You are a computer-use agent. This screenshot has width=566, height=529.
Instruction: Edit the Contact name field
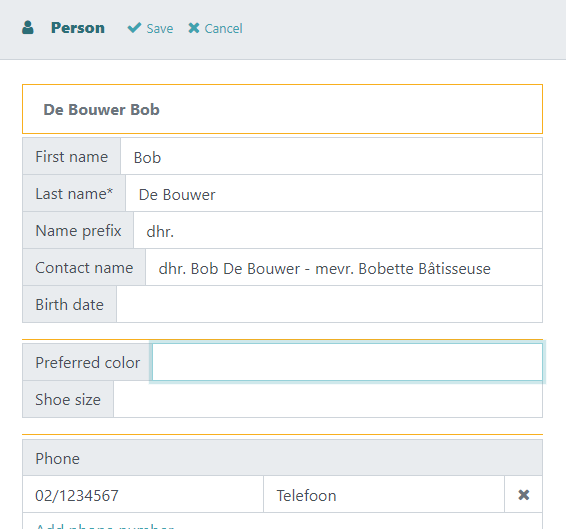(x=344, y=268)
